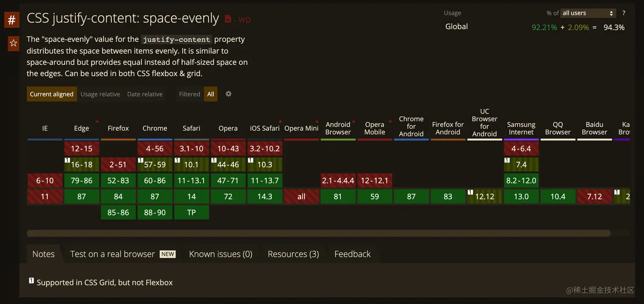This screenshot has height=304, width=644.
Task: Select the QQ Browser 10.4 cell
Action: 558,196
